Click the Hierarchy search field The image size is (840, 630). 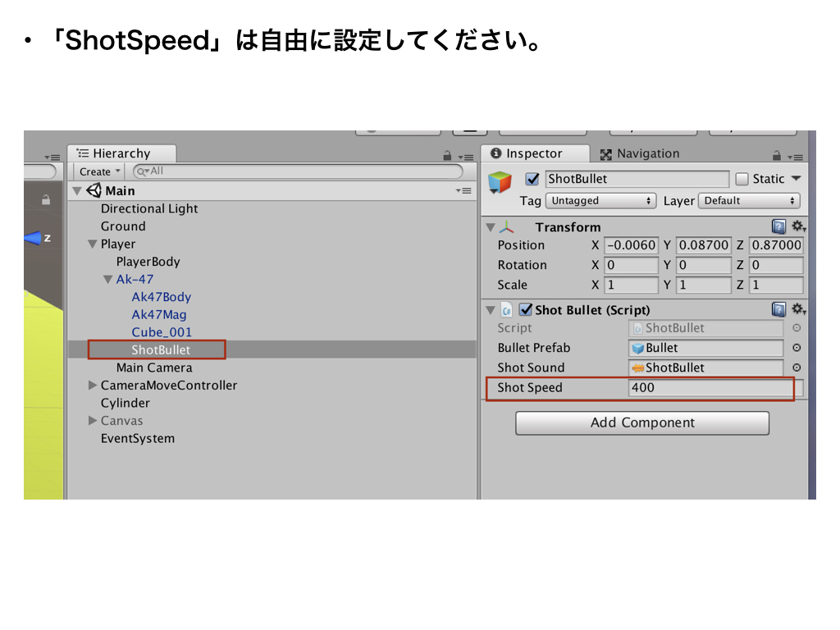point(298,171)
